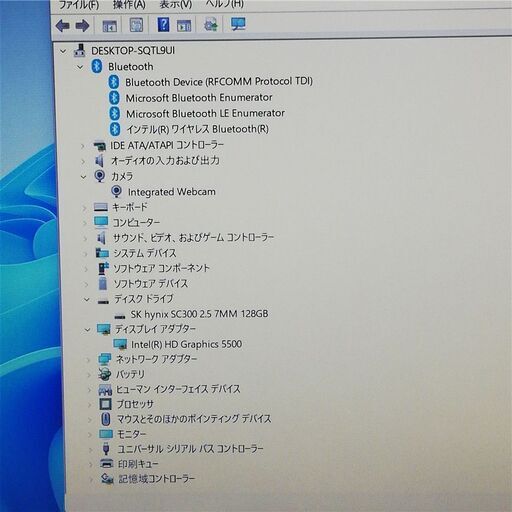Click the カメラ category webcam icon
This screenshot has height=512, width=512.
point(100,176)
